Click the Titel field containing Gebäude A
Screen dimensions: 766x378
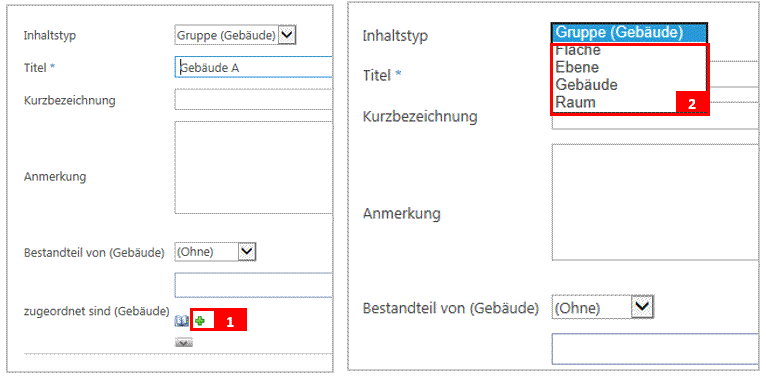pyautogui.click(x=254, y=67)
